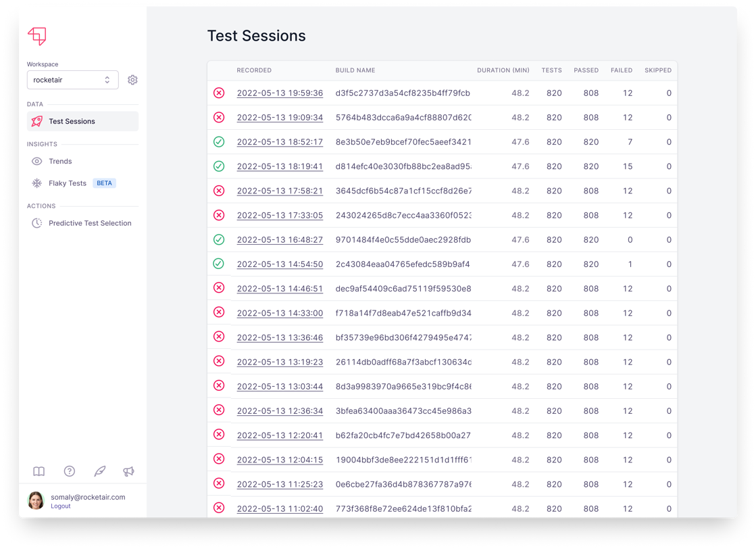Open announcements via the megaphone icon

coord(130,471)
